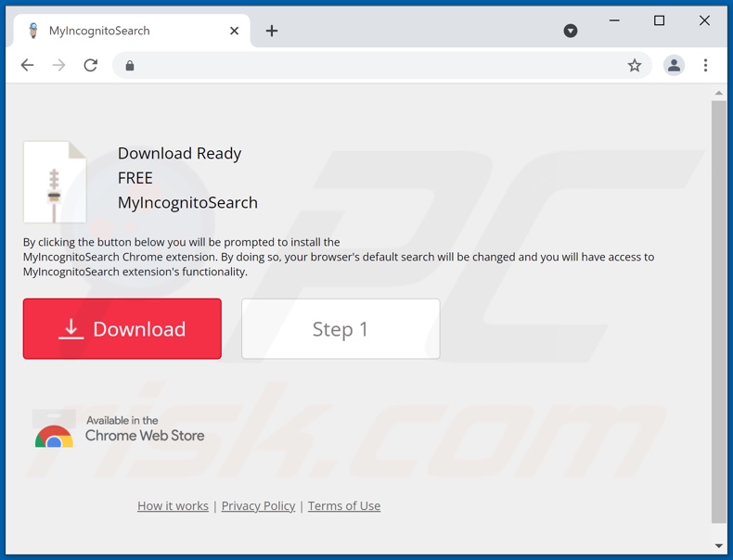Click the browser back arrow
The height and width of the screenshot is (560, 733).
[28, 66]
